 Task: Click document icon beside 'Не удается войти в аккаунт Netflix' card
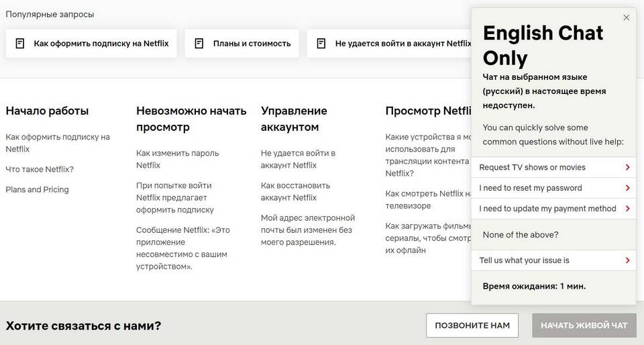coord(321,43)
